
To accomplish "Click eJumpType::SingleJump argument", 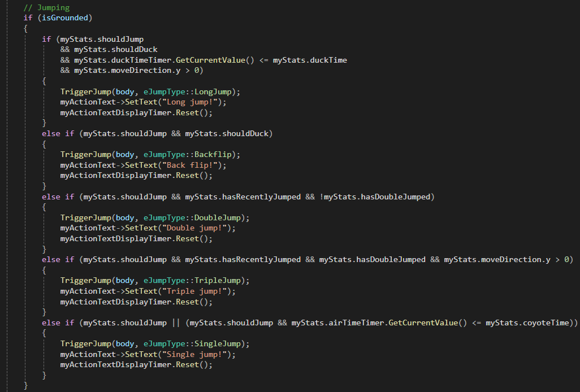I will [x=192, y=343].
